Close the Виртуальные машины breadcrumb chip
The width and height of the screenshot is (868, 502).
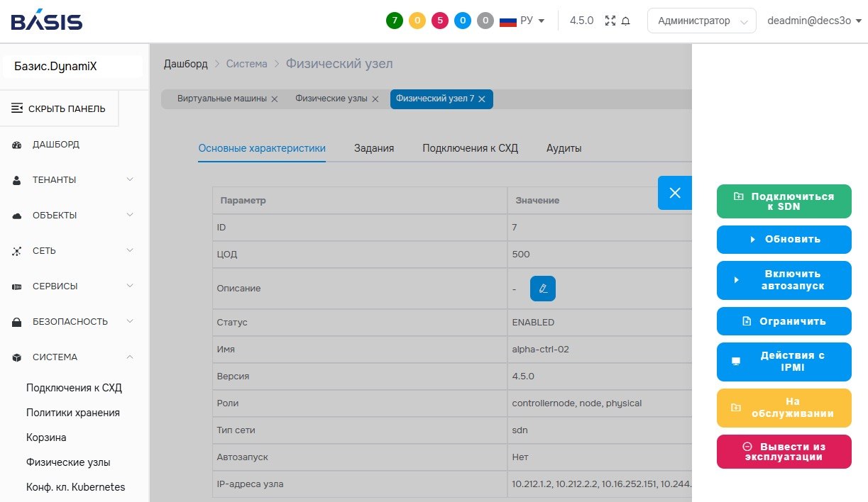point(275,99)
